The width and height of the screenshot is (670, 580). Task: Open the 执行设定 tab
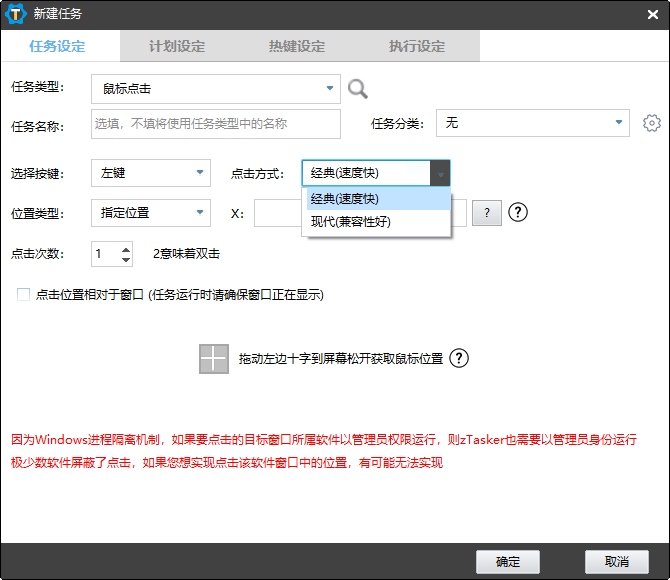(x=417, y=46)
